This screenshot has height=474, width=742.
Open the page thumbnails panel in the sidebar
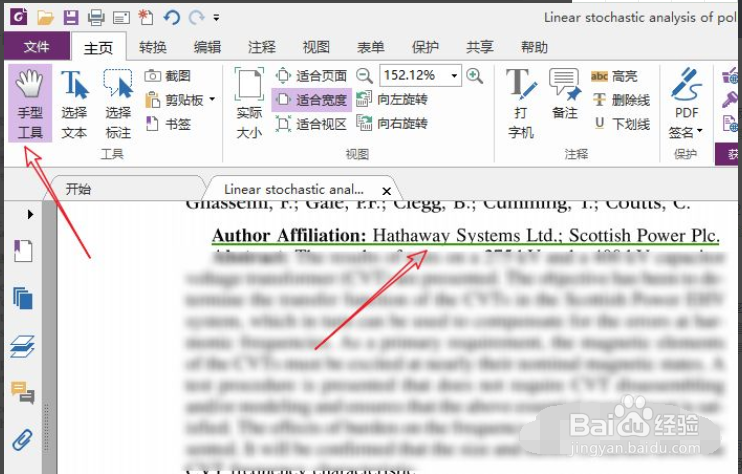(23, 299)
